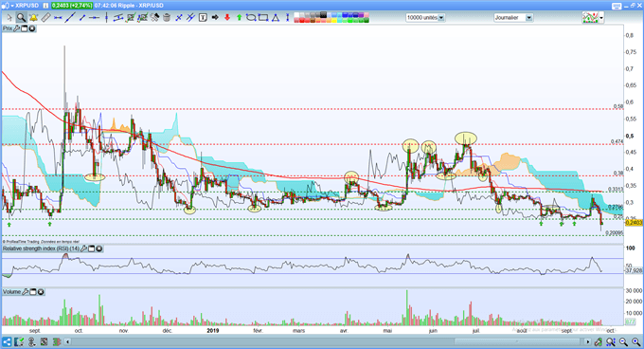Create a price alert with the bell icon

33,18
